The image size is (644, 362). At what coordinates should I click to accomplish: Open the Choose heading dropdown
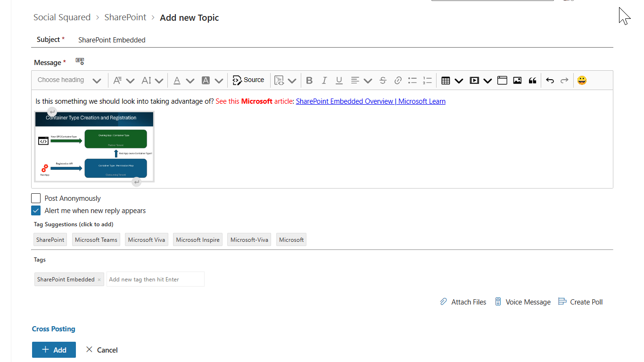69,80
